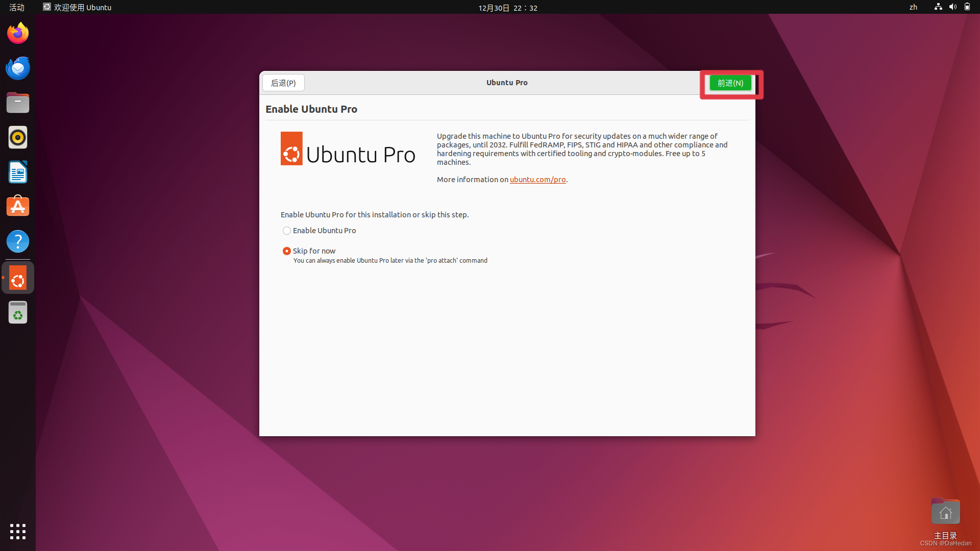Launch Thunderbird mail client
Viewport: 980px width, 551px height.
click(18, 68)
